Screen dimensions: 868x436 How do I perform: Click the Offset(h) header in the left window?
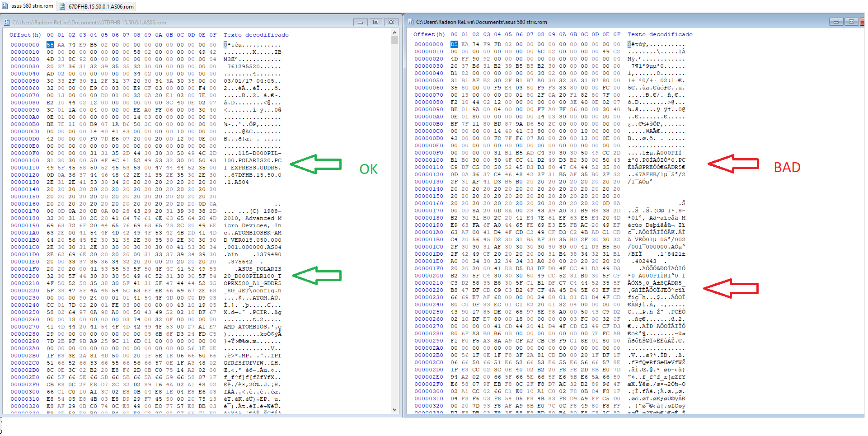[25, 35]
